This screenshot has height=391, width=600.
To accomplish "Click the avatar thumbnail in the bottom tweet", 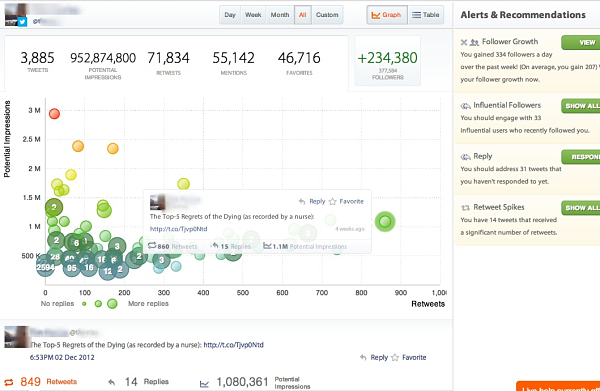I will coord(16,337).
